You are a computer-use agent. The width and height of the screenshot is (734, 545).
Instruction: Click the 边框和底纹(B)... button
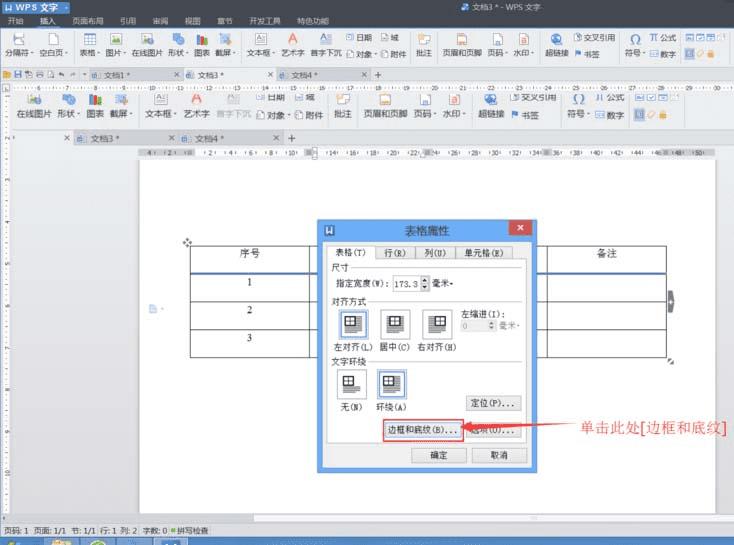422,430
